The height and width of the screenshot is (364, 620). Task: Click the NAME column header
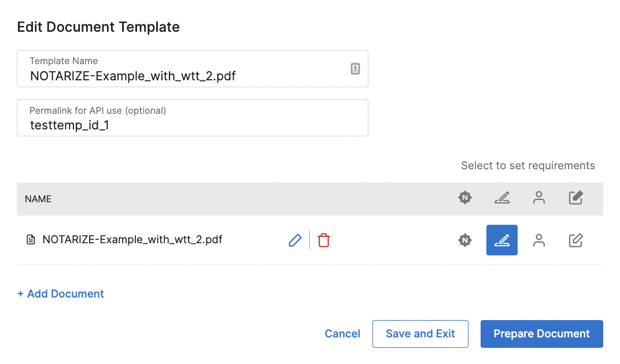[x=38, y=199]
